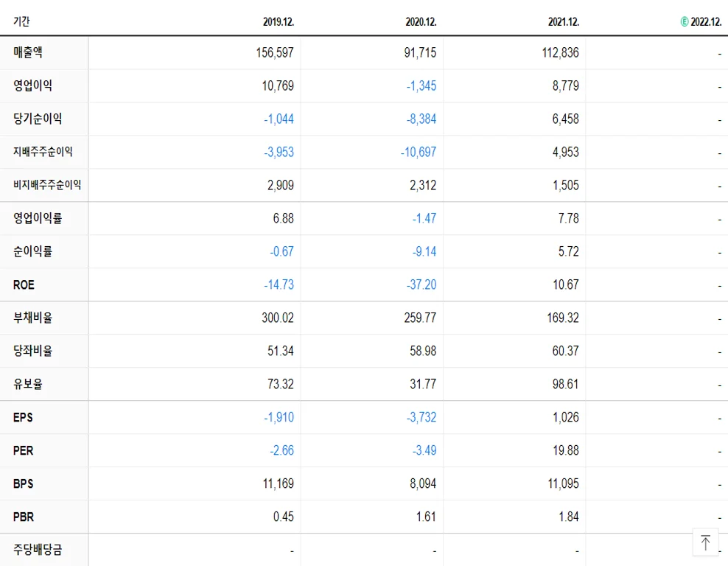Click the 비지배주주순이익 row label
Screen dimensions: 728x566
click(47, 185)
